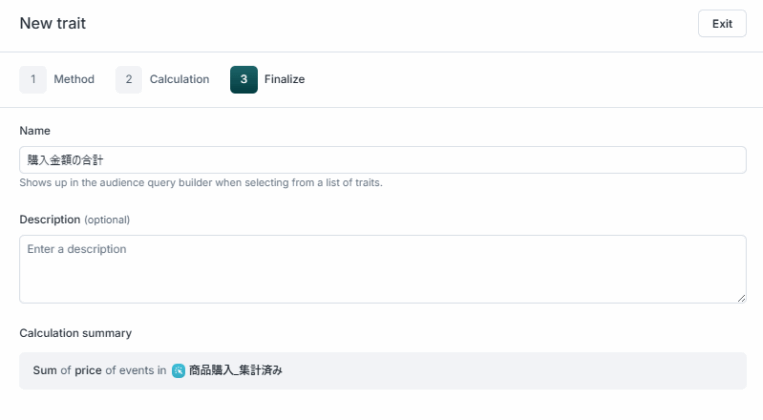Click the price property in summary
This screenshot has height=420, width=763.
(x=88, y=370)
